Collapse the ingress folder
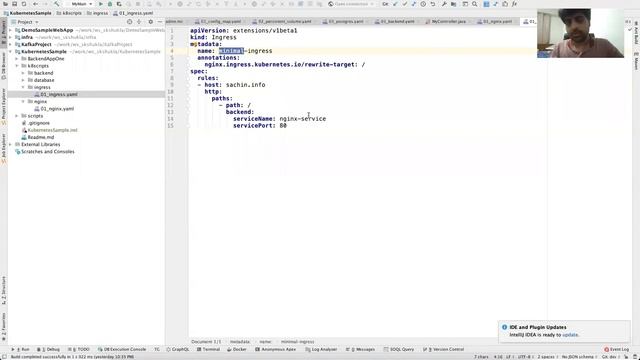Viewport: 640px width, 360px height. tap(23, 87)
